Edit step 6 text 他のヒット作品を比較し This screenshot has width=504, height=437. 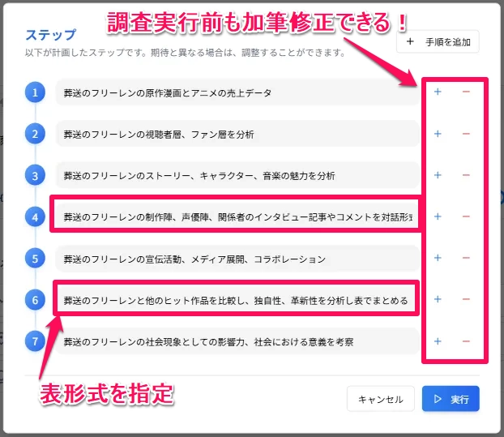click(x=237, y=300)
